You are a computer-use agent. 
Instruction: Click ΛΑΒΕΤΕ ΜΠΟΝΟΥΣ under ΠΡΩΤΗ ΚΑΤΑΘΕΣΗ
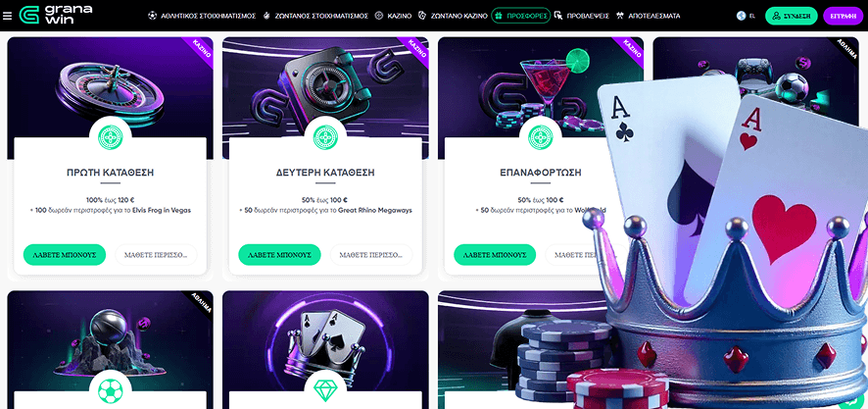pyautogui.click(x=65, y=255)
